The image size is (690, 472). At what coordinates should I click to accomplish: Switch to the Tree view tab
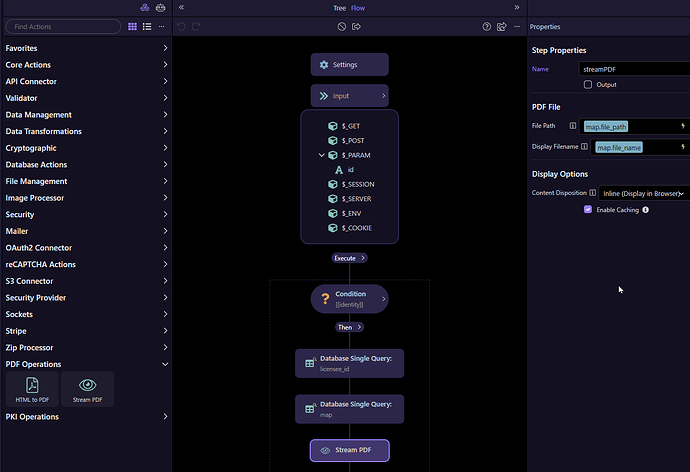tap(339, 8)
